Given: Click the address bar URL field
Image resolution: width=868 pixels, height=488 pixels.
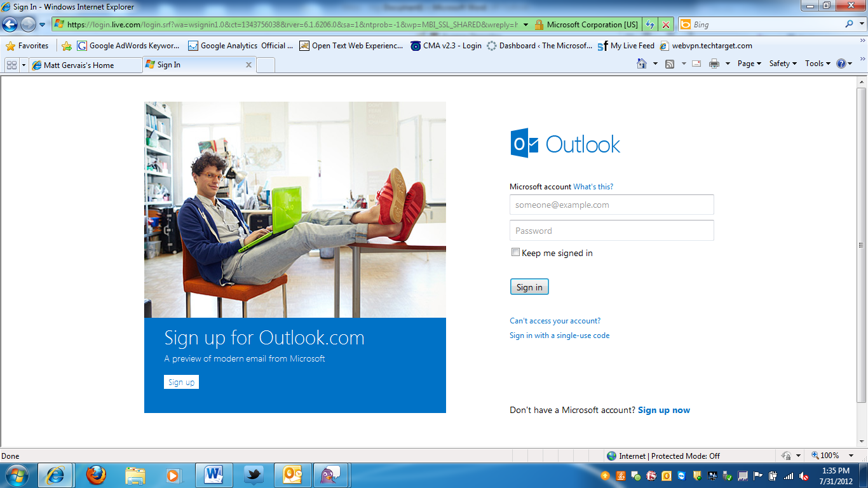Looking at the screenshot, I should pos(285,25).
